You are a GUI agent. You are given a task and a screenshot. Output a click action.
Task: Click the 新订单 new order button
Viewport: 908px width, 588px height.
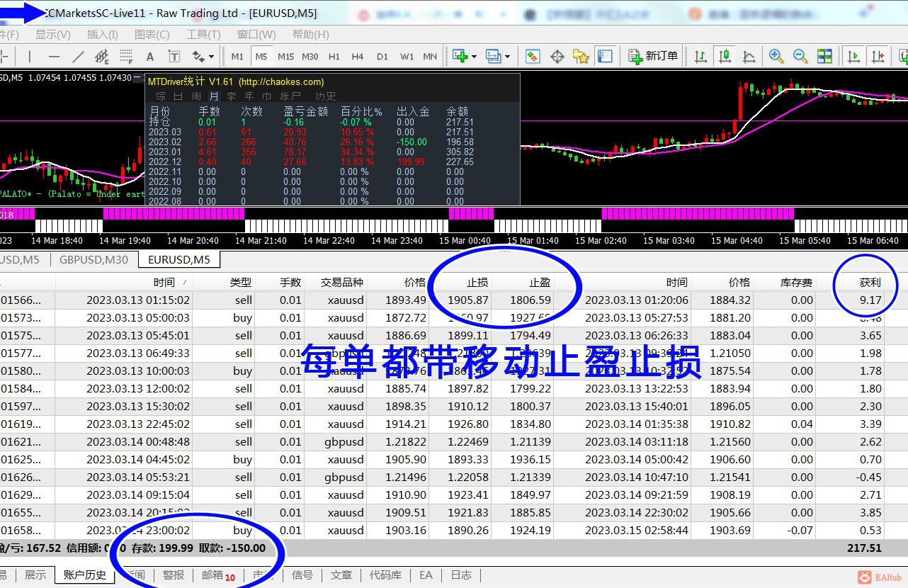pyautogui.click(x=653, y=57)
